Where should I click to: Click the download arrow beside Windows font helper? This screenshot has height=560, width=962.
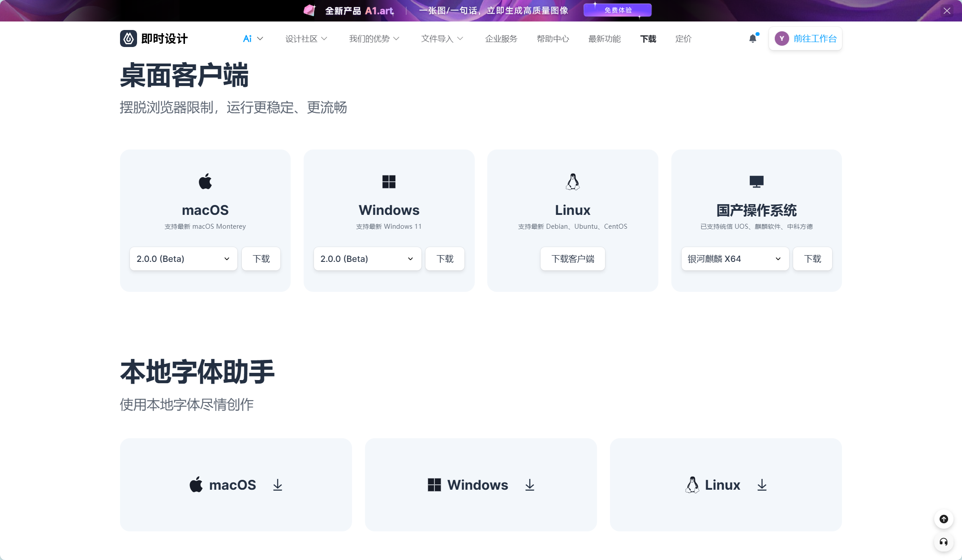(x=530, y=485)
